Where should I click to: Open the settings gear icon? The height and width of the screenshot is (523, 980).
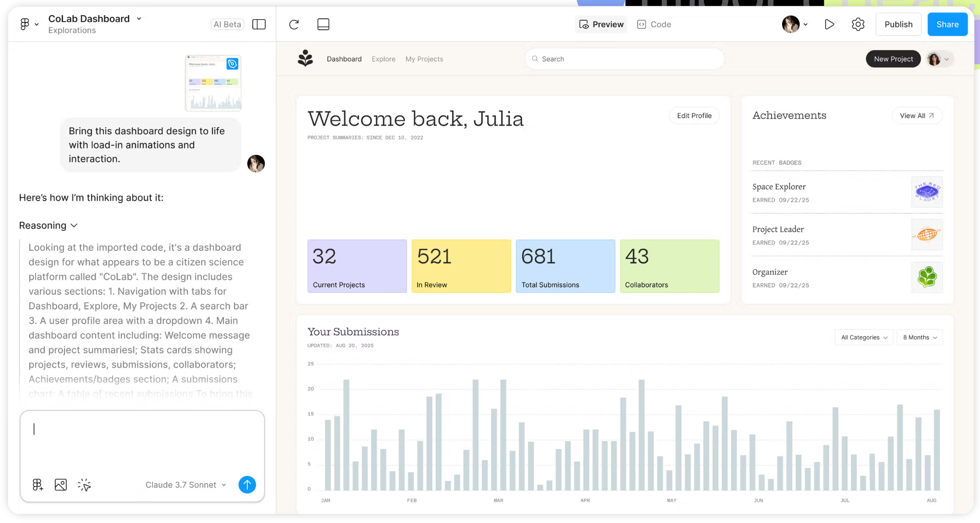(x=858, y=24)
